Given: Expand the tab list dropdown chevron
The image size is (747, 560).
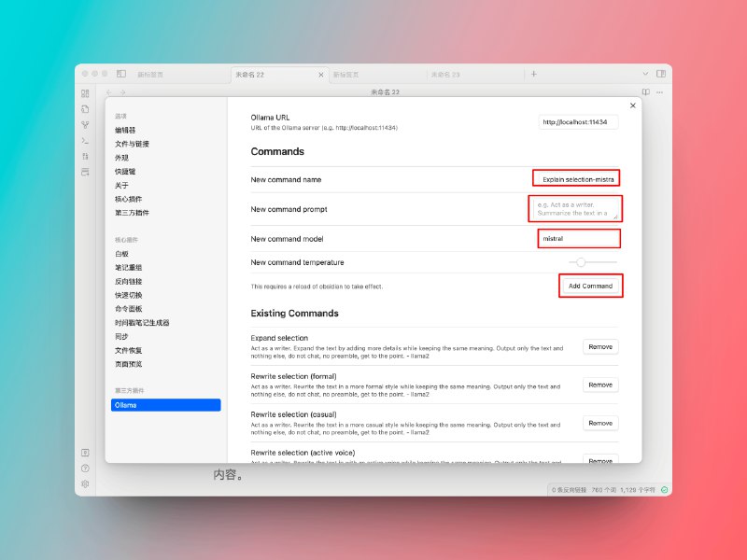Looking at the screenshot, I should [645, 74].
